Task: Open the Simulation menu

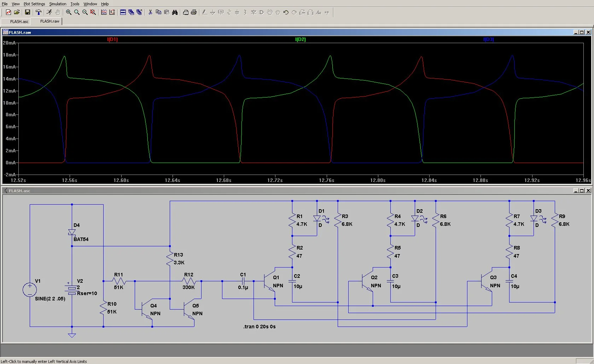Action: pos(58,4)
